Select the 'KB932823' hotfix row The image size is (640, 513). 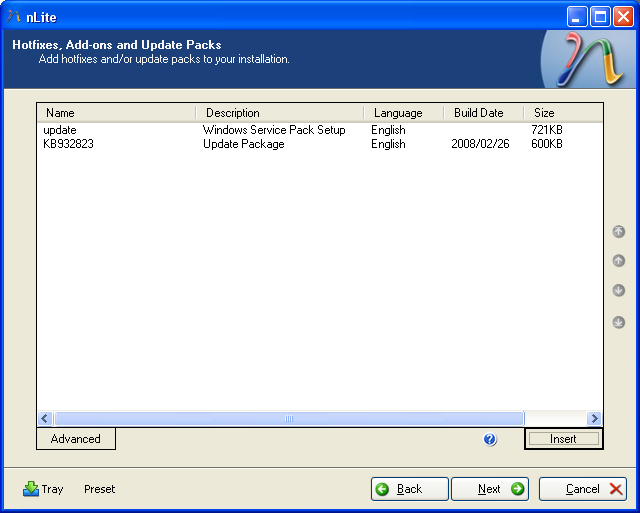(320, 144)
